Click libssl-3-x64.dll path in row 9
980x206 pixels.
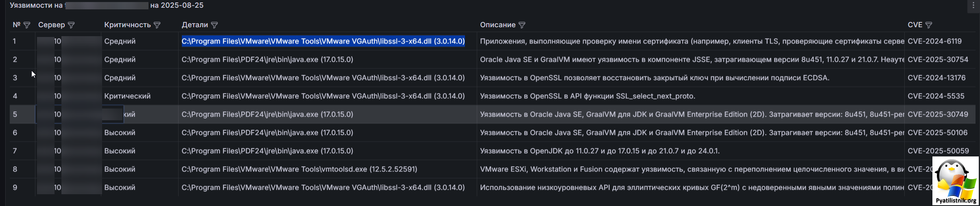pyautogui.click(x=323, y=187)
